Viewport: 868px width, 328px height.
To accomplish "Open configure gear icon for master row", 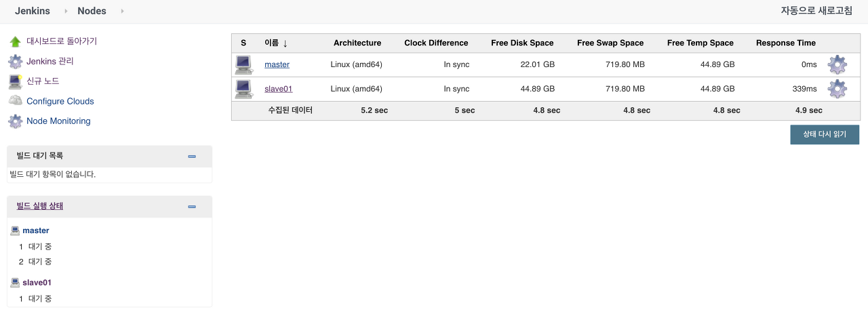I will [x=837, y=65].
